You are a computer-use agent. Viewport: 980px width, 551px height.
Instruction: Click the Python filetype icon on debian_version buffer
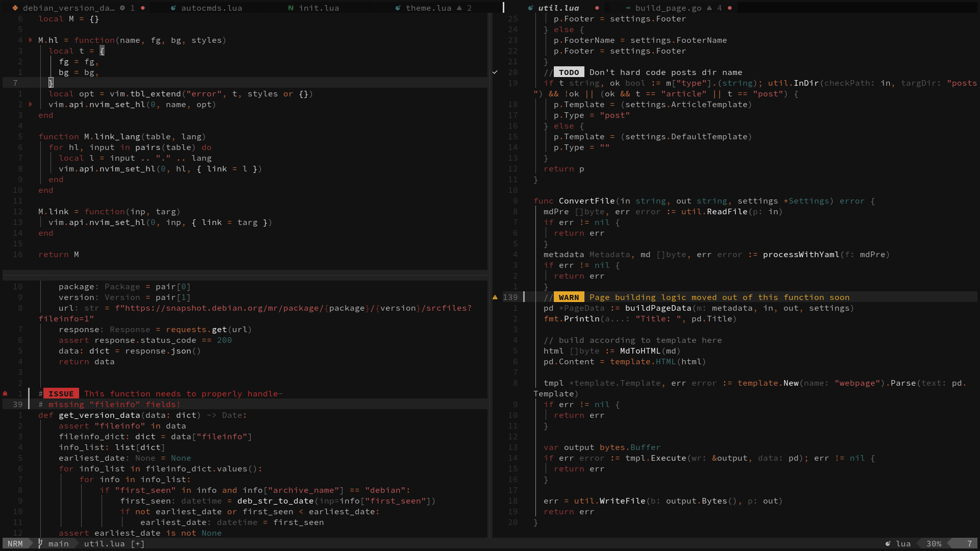point(15,8)
